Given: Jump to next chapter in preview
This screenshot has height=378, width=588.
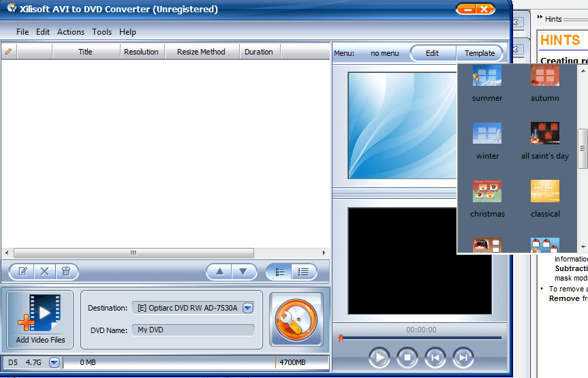Looking at the screenshot, I should click(x=463, y=358).
